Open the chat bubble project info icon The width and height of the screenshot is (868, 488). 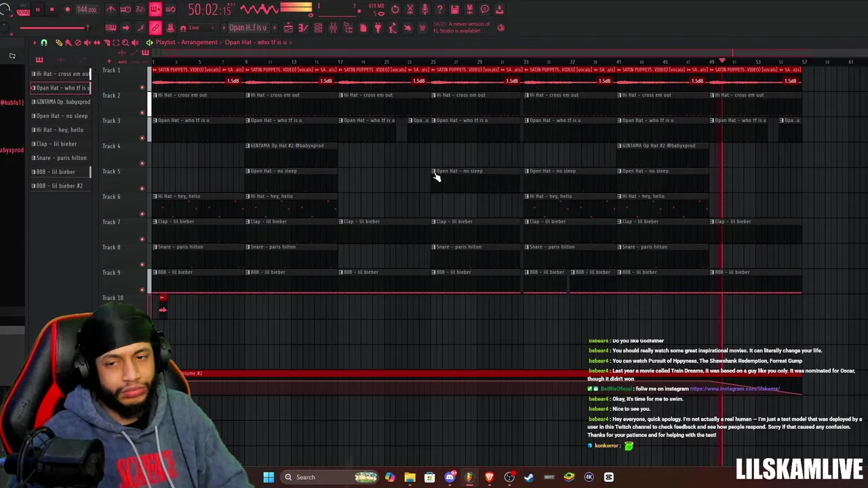(485, 9)
